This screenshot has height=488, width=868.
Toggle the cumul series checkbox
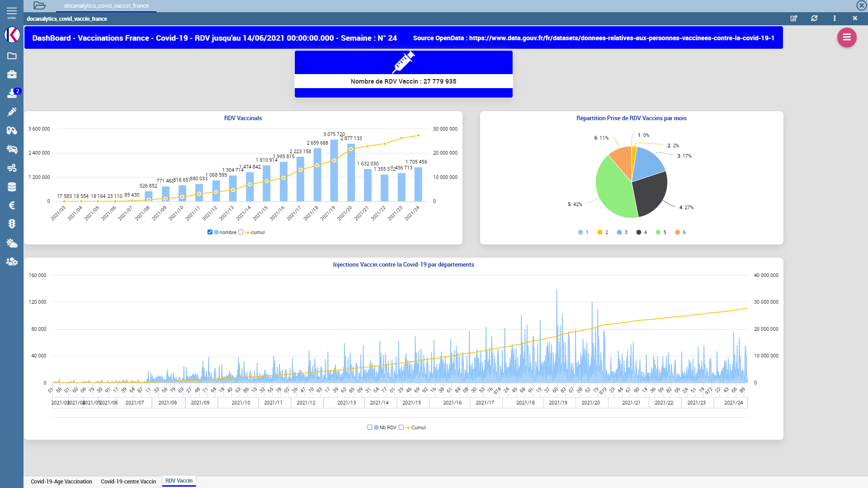[241, 232]
